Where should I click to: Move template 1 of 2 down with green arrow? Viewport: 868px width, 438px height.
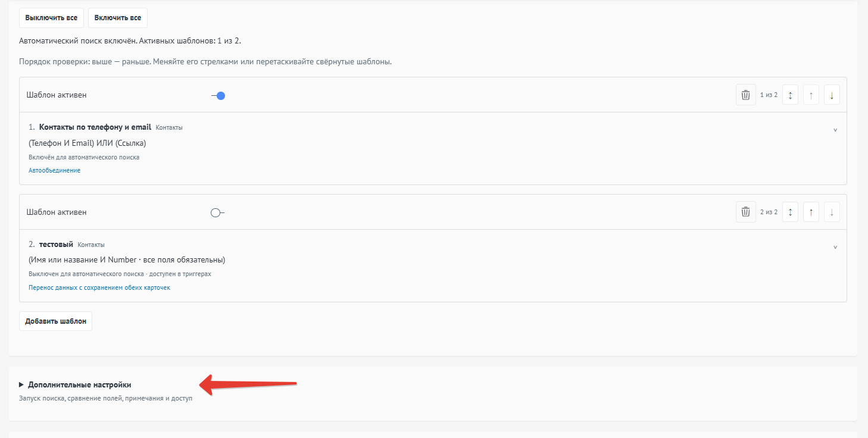[832, 95]
